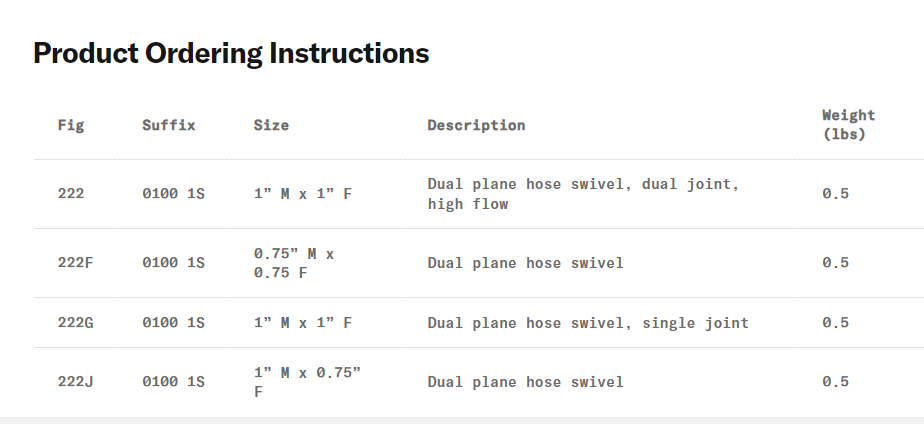Click the weight value in the 222J row

(835, 381)
